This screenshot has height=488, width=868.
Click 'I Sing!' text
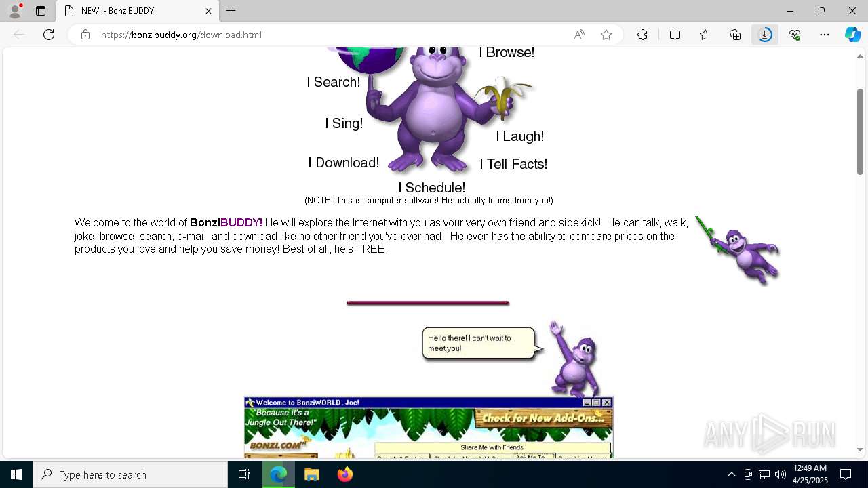coord(344,123)
